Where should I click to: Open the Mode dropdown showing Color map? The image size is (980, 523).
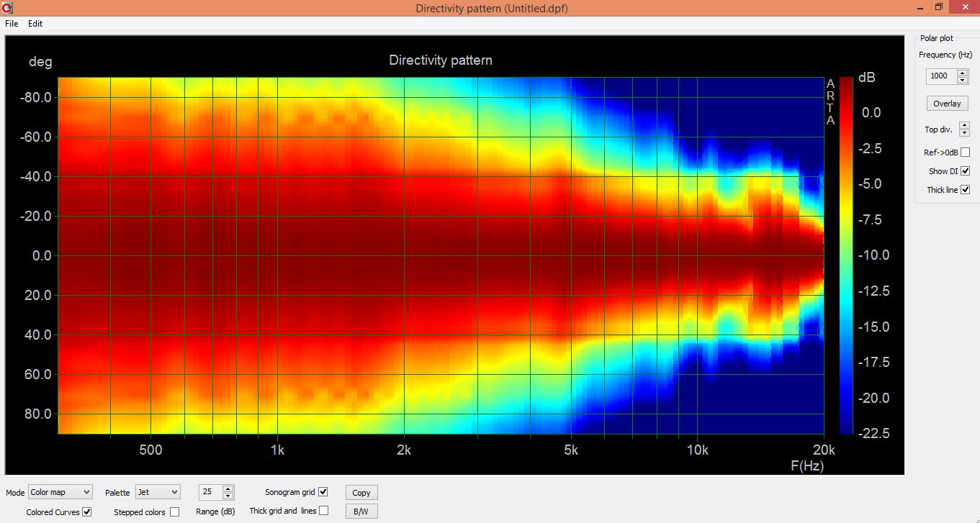(60, 492)
